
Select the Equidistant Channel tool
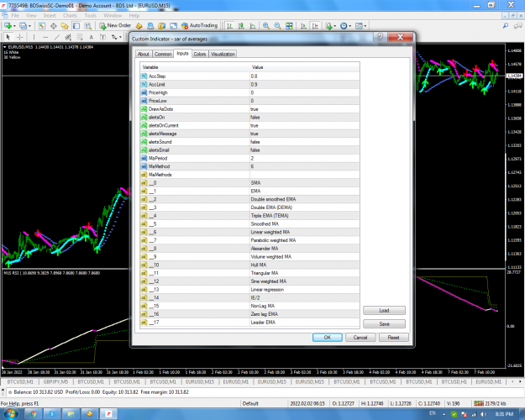(68, 37)
